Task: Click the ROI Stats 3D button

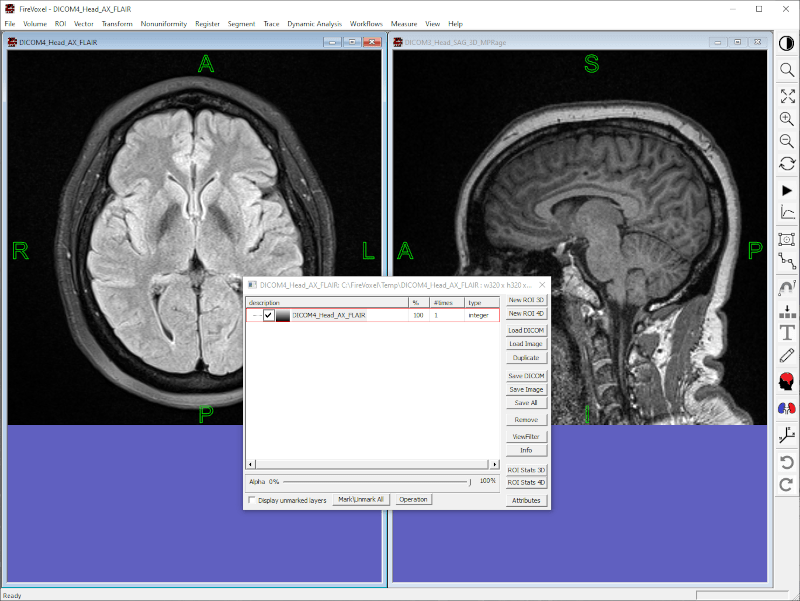Action: tap(526, 470)
